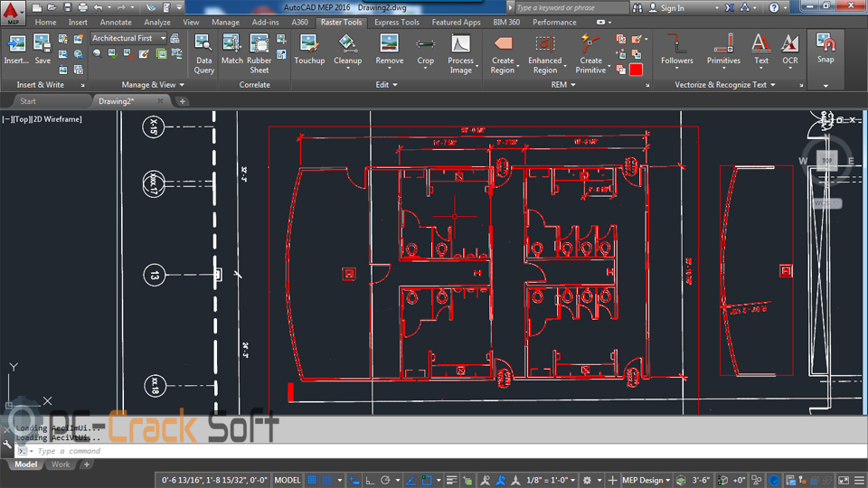Click the Sign In button
Screen dimensions: 868x488
tap(666, 8)
